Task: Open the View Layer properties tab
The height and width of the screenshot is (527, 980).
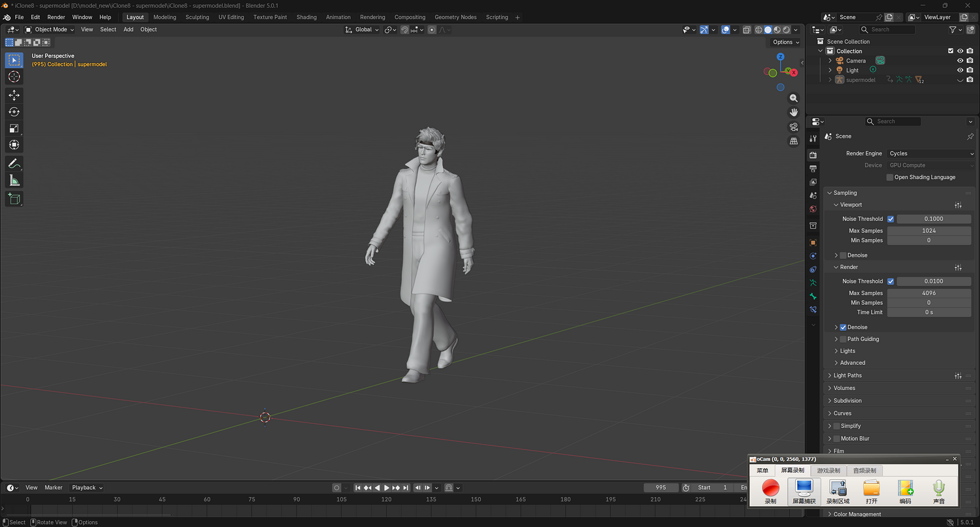Action: [813, 182]
